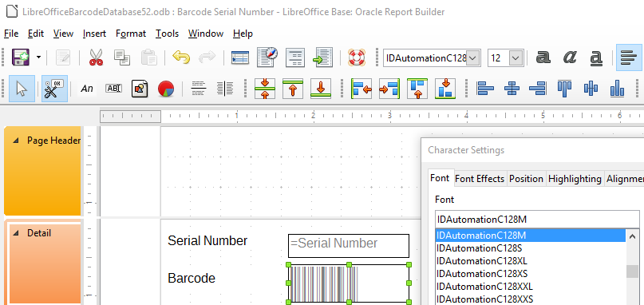Toggle Bold formatting

click(x=543, y=58)
